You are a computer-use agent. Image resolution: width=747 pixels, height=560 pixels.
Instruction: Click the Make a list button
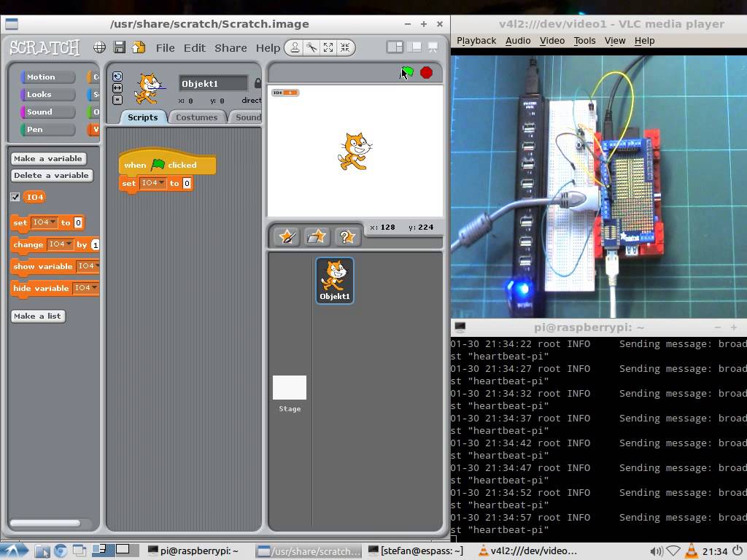[x=38, y=316]
